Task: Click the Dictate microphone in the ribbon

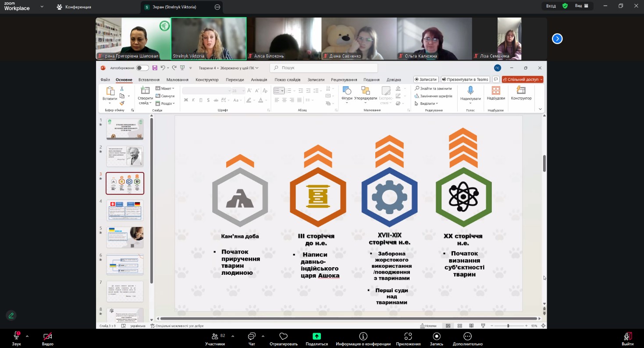Action: pos(470,90)
